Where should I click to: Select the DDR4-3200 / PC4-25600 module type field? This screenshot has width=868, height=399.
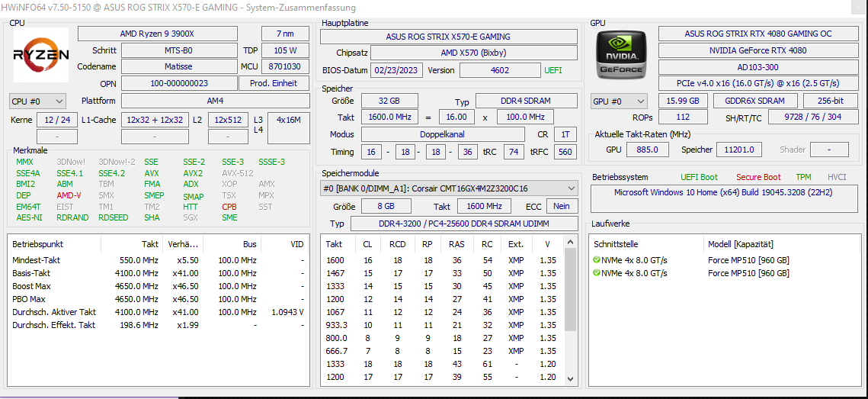(463, 224)
